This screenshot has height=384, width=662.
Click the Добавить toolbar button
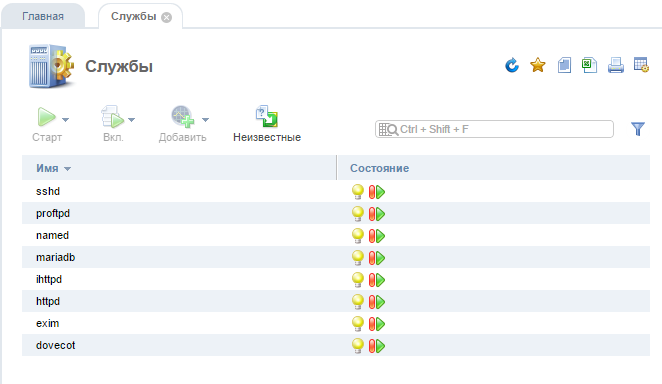tap(182, 124)
